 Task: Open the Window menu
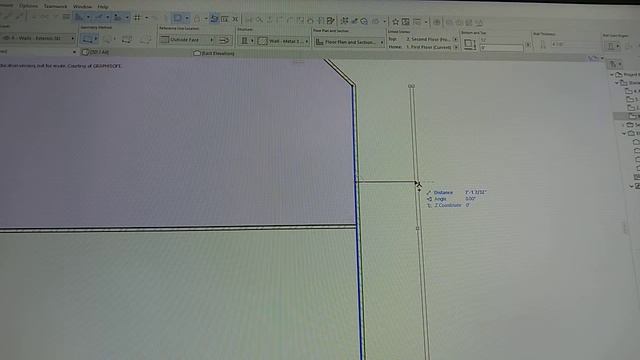[x=82, y=7]
